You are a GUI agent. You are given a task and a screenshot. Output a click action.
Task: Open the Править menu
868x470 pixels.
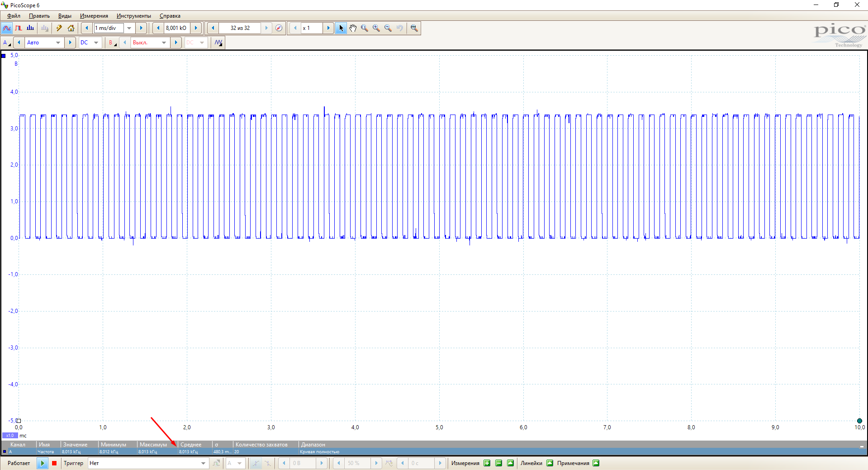[39, 16]
